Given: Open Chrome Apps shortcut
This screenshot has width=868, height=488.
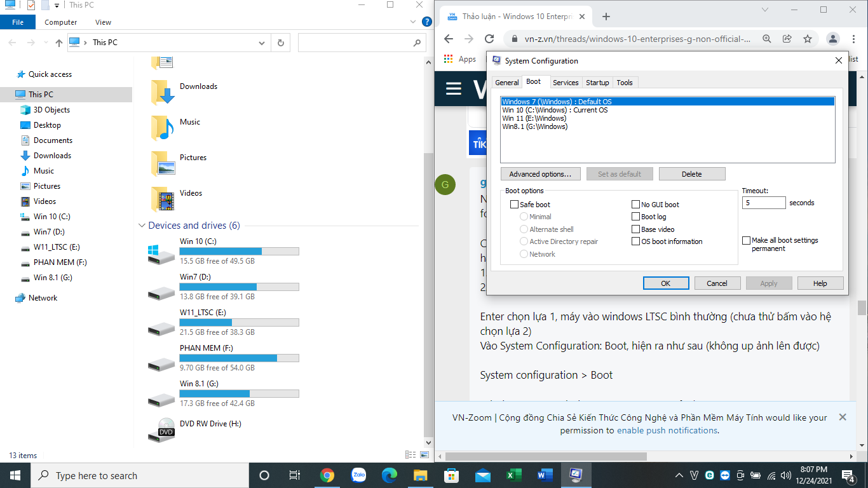Looking at the screenshot, I should (460, 59).
